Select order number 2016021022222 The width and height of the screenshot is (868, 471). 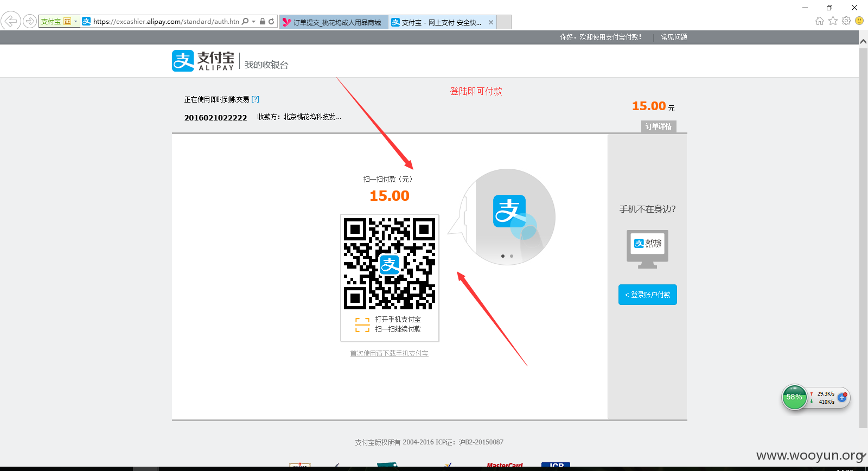coord(215,118)
